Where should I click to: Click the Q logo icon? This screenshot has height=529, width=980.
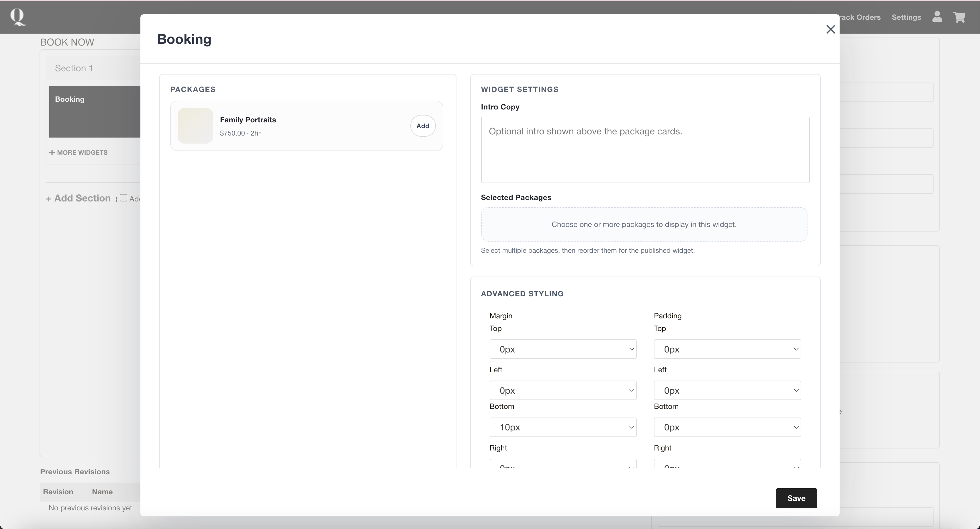[18, 17]
